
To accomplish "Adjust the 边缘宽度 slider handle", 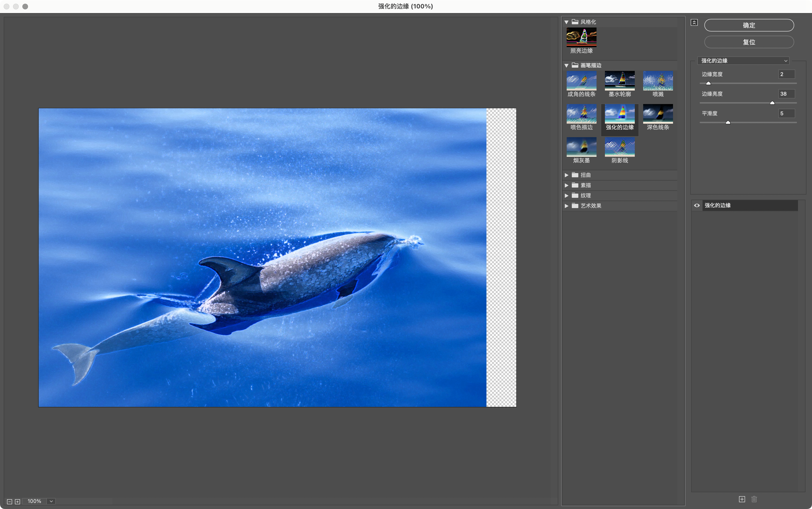I will click(708, 83).
